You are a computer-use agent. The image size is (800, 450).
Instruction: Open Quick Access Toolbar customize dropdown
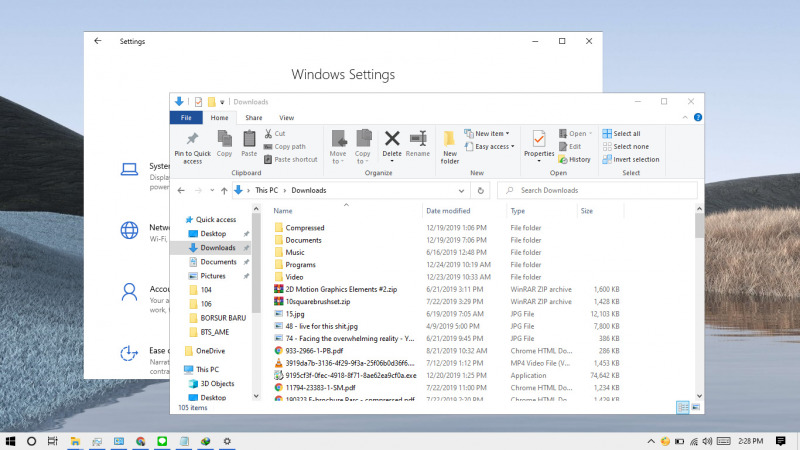222,102
